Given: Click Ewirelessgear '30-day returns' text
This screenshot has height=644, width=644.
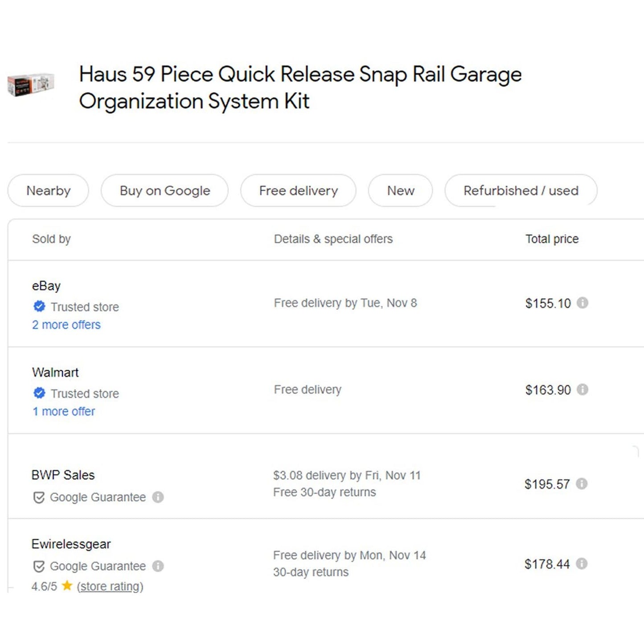Looking at the screenshot, I should [311, 572].
